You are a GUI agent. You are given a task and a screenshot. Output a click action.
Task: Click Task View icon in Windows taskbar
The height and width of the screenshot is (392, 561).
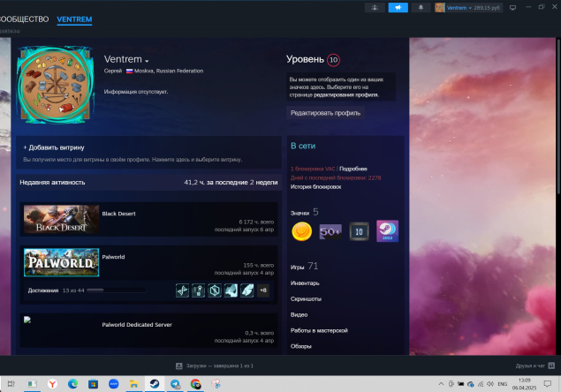(x=11, y=384)
